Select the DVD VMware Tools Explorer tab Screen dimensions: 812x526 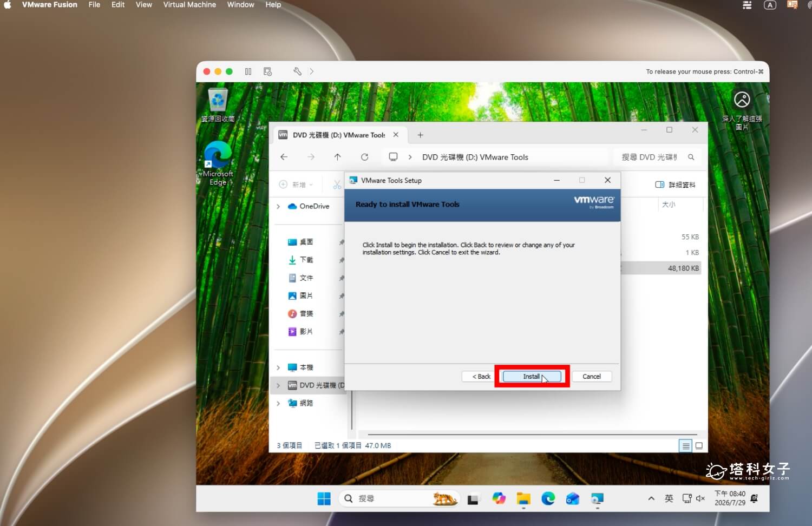pyautogui.click(x=339, y=135)
